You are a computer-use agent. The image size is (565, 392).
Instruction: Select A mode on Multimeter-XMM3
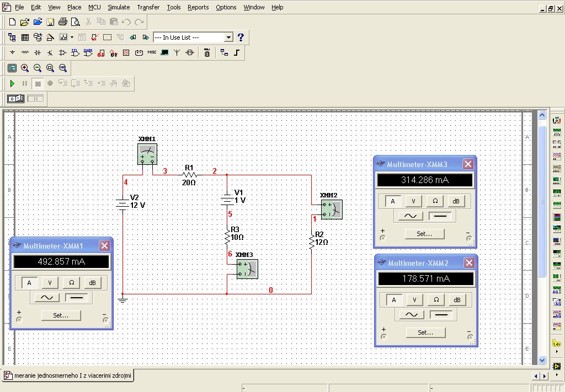coord(392,201)
